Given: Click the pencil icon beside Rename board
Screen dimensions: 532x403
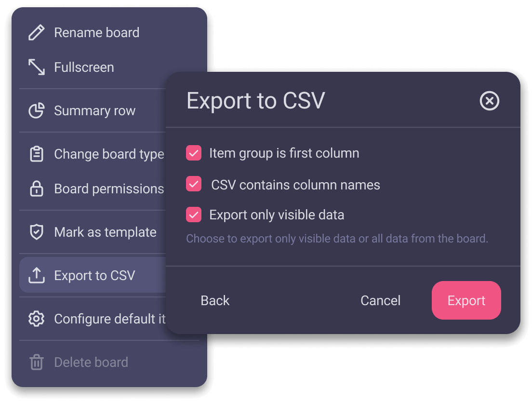Looking at the screenshot, I should 36,33.
